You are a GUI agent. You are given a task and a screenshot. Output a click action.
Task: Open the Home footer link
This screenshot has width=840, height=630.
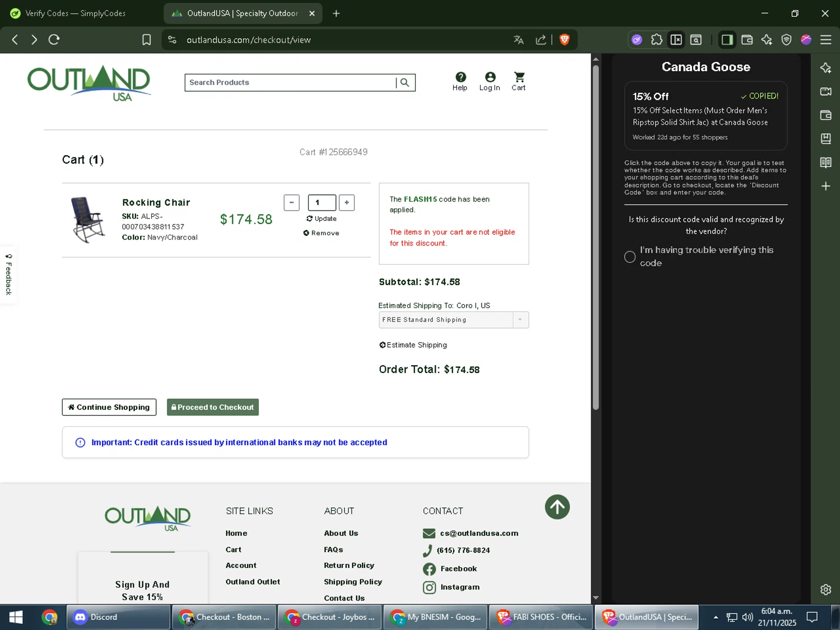point(236,533)
